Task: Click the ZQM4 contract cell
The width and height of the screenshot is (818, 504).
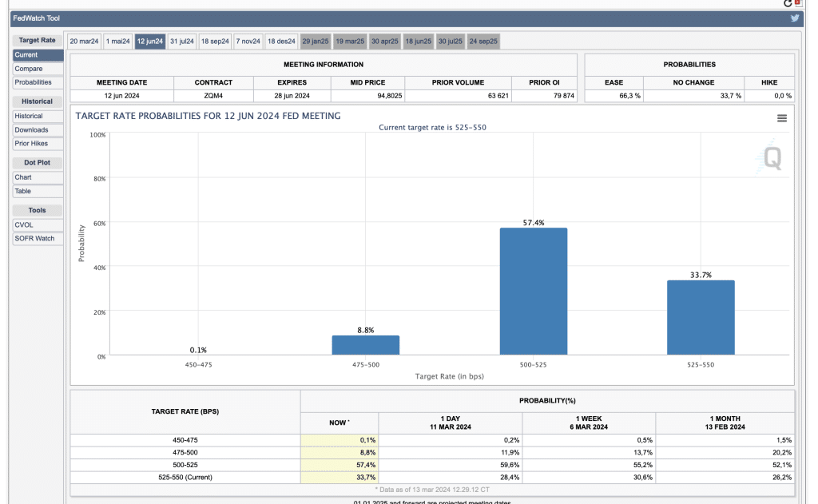Action: coord(213,96)
